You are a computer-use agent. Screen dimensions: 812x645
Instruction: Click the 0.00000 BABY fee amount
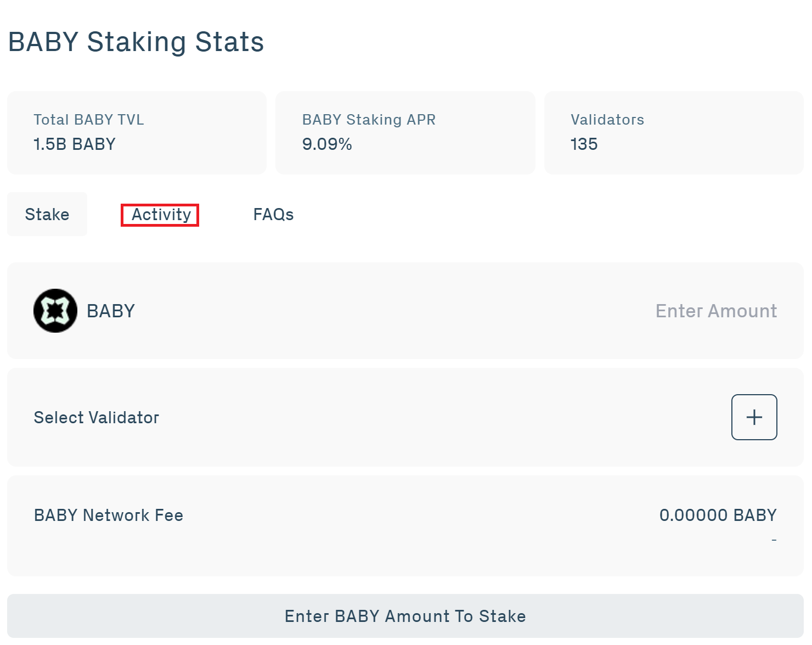click(x=718, y=515)
